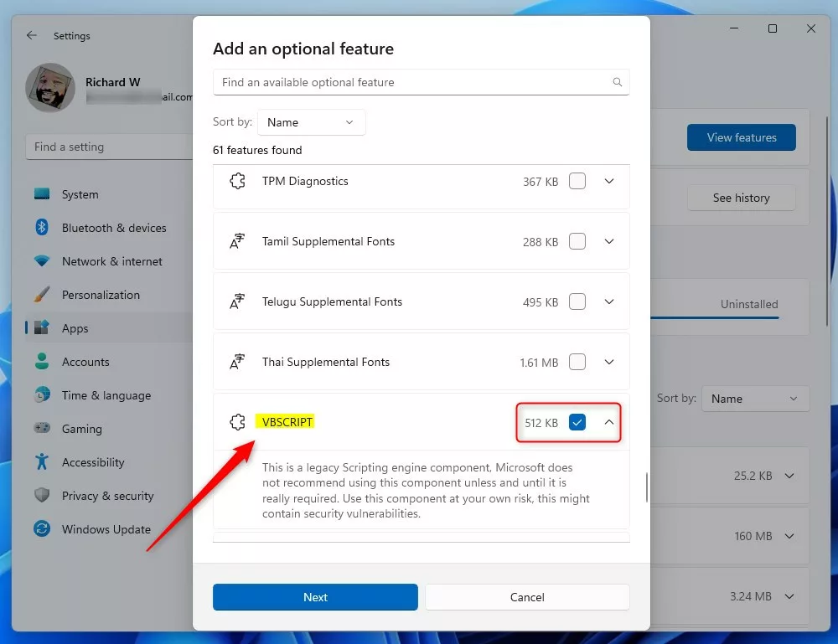The image size is (838, 644).
Task: Click the Richard W account name
Action: [x=113, y=82]
